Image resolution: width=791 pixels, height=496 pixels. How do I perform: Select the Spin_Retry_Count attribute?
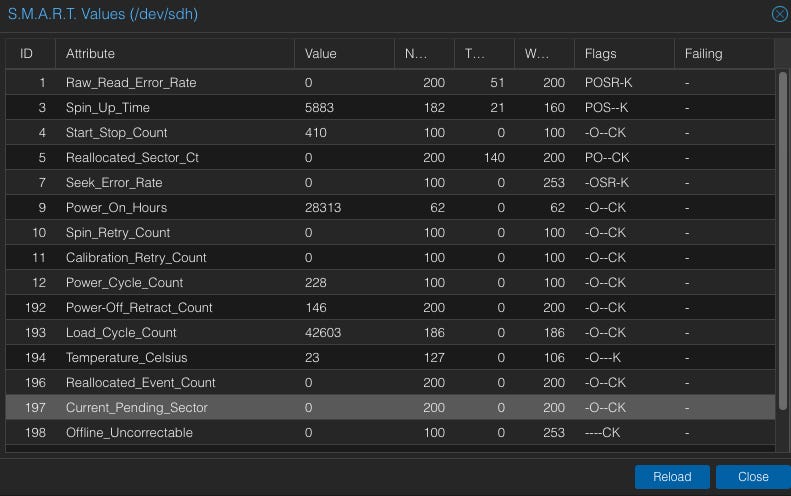(x=118, y=233)
